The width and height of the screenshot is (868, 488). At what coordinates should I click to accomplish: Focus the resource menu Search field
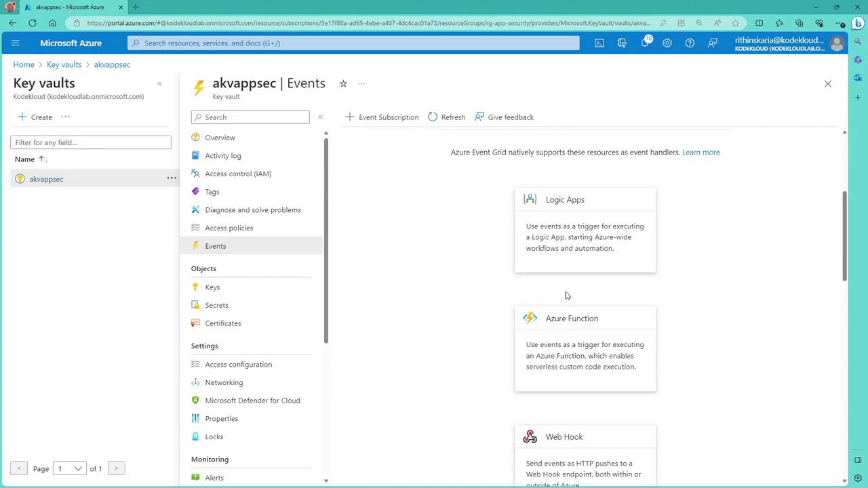click(x=250, y=117)
